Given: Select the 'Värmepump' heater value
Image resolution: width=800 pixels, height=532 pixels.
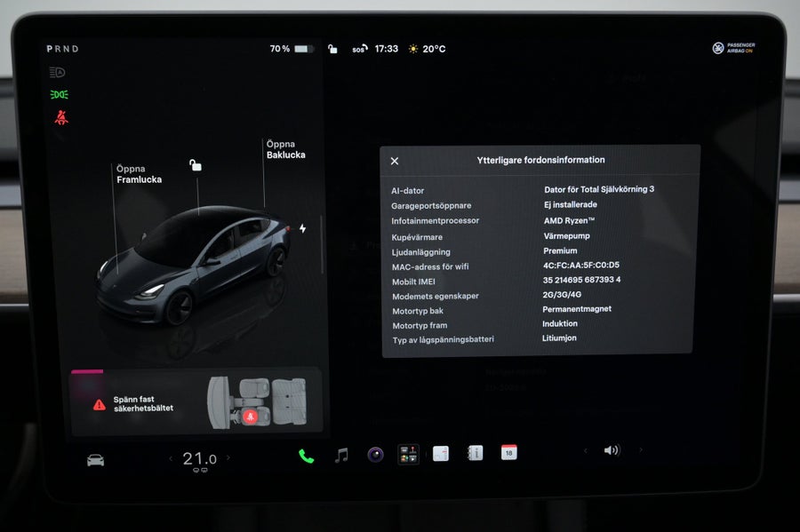Looking at the screenshot, I should [566, 236].
